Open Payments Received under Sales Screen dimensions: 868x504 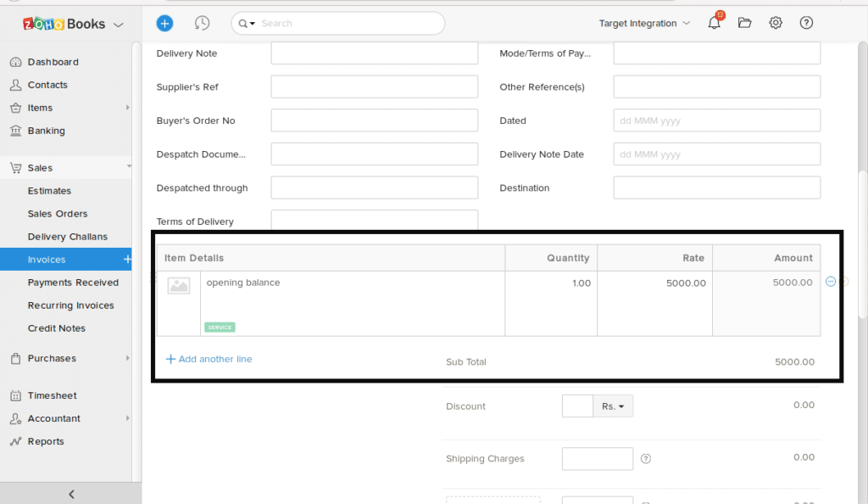(x=73, y=283)
